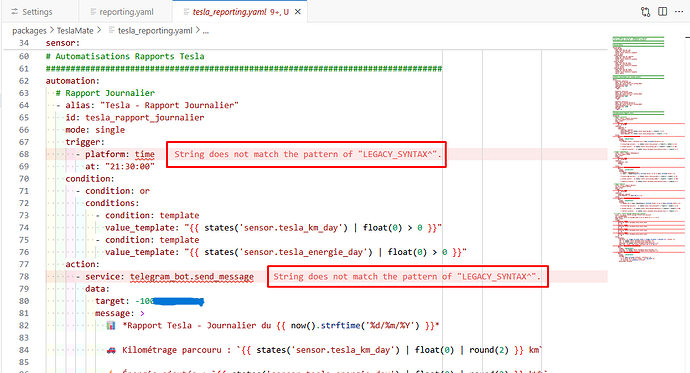Open source control changes icon

646,12
